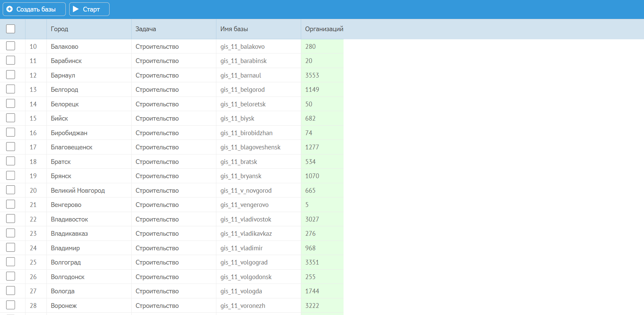This screenshot has height=315, width=644.
Task: Click the city name Владивосток
Action: pyautogui.click(x=69, y=219)
